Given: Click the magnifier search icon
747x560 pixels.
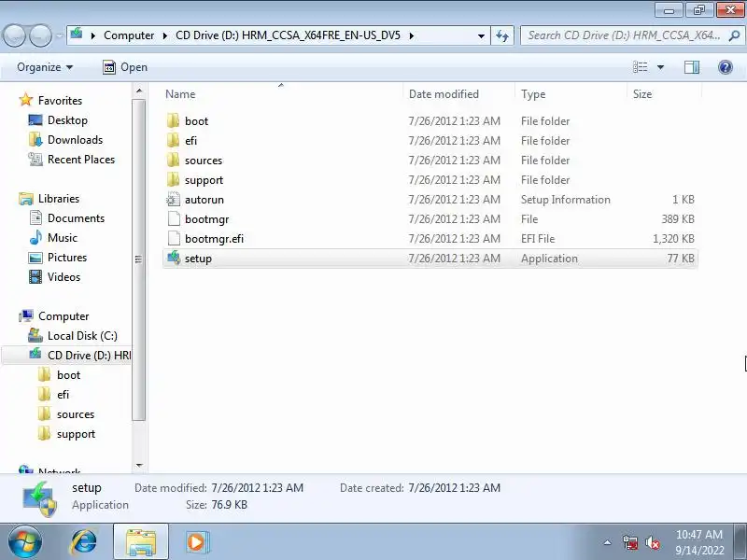Looking at the screenshot, I should [734, 35].
